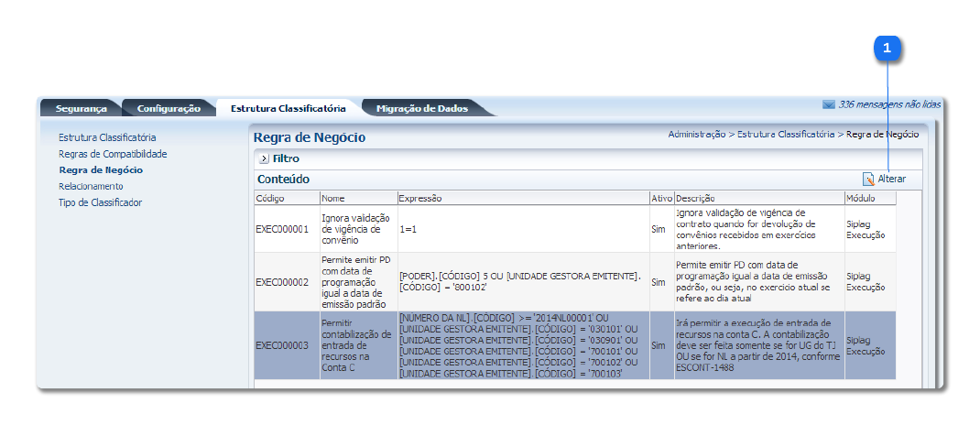
Task: Switch to the Configuração tab
Action: coord(169,108)
